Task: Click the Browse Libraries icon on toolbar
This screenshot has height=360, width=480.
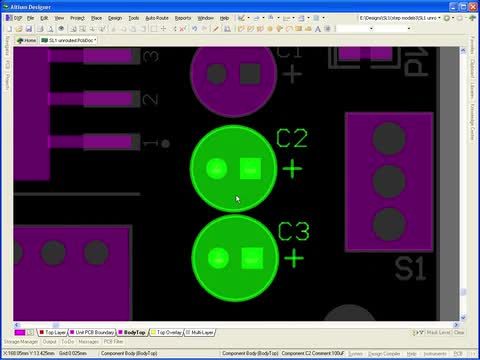Action: click(227, 29)
